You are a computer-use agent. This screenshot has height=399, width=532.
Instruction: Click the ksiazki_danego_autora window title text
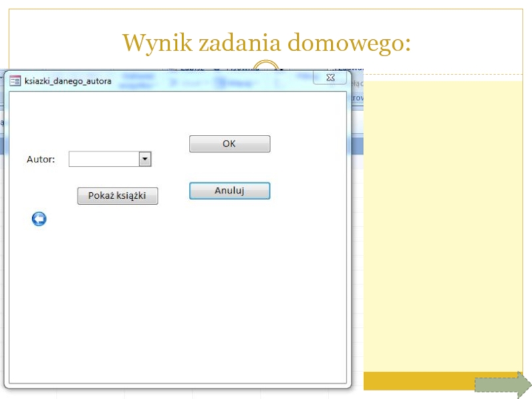click(68, 81)
